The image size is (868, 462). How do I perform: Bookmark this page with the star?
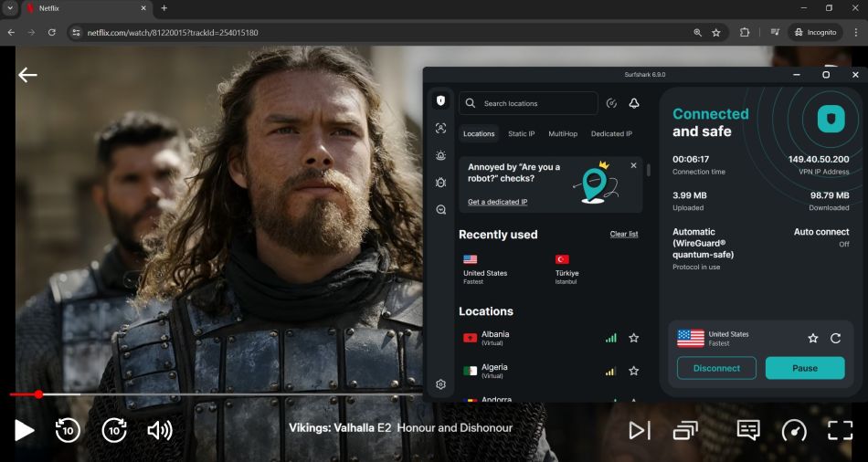[715, 33]
